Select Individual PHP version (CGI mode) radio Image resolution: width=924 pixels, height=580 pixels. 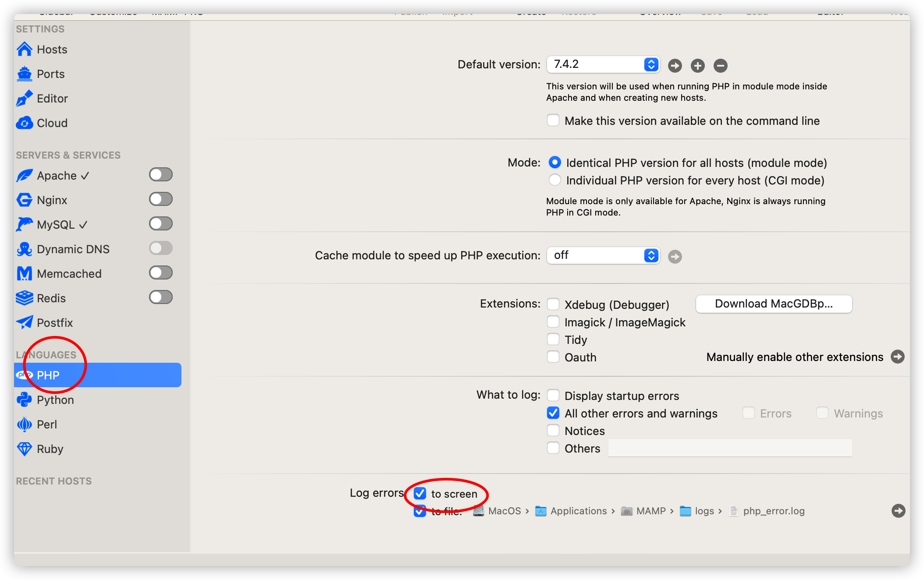point(555,180)
